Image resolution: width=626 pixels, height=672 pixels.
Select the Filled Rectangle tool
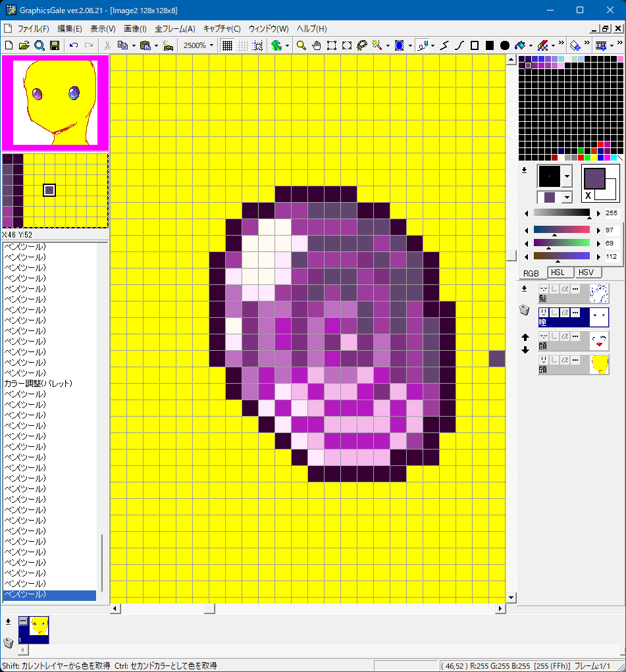click(490, 45)
